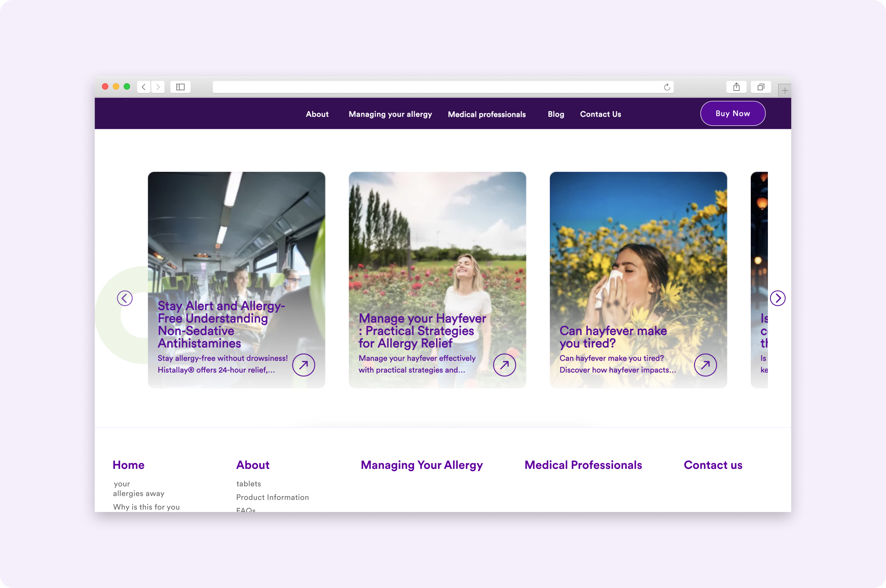Click the browser forward navigation arrow
The image size is (886, 588).
click(158, 87)
